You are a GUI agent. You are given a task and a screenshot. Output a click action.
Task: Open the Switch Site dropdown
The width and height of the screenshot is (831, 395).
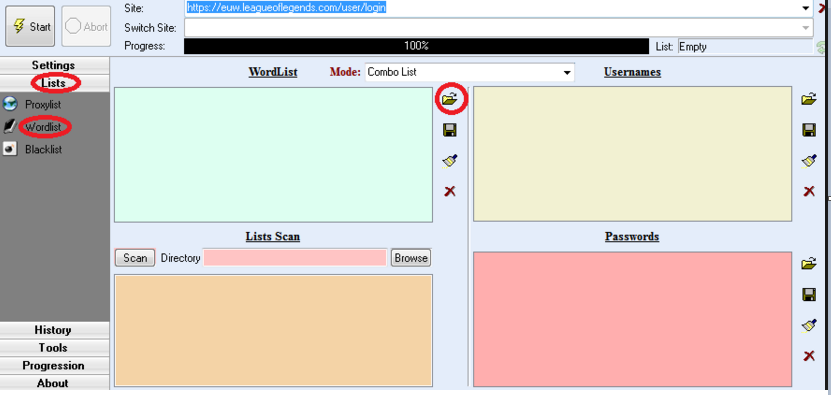click(x=806, y=28)
